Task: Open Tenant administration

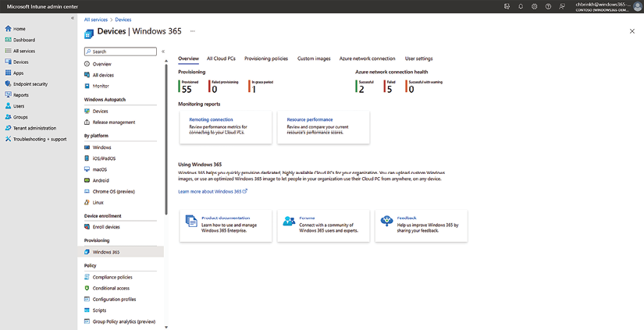Action: [30, 128]
